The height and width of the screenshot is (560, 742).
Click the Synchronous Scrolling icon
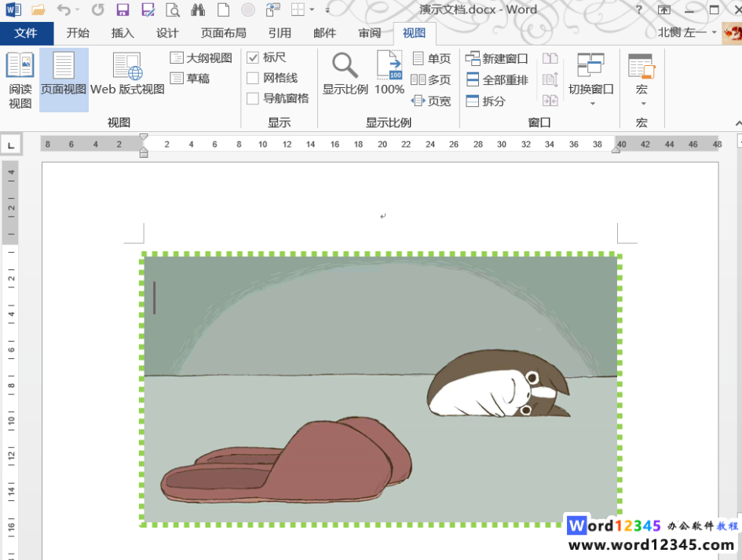tap(550, 79)
